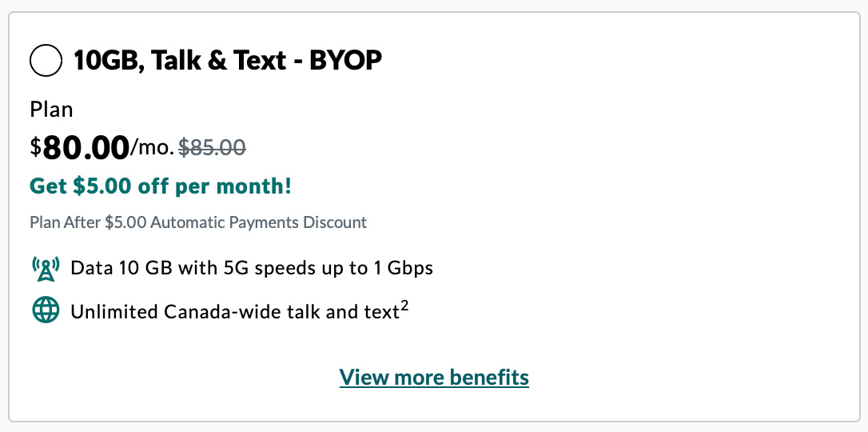Select the 10GB Talk & Text BYOP radio button

click(x=46, y=61)
